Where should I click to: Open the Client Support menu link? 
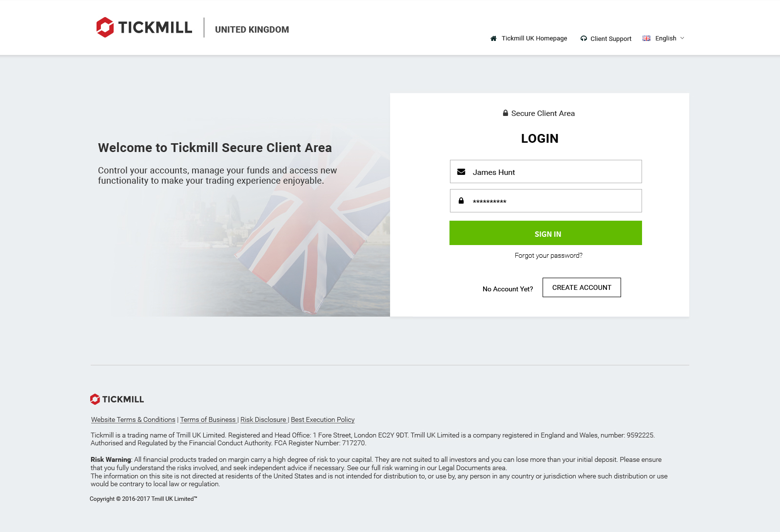coord(611,39)
